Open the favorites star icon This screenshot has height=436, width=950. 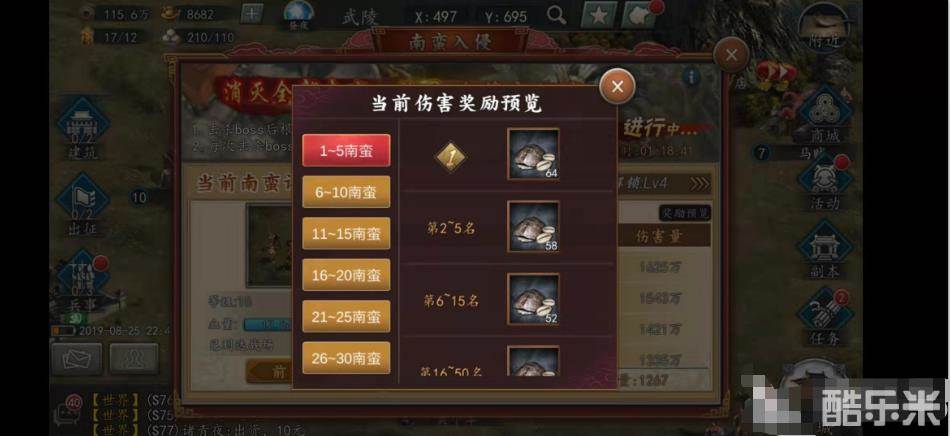(599, 15)
